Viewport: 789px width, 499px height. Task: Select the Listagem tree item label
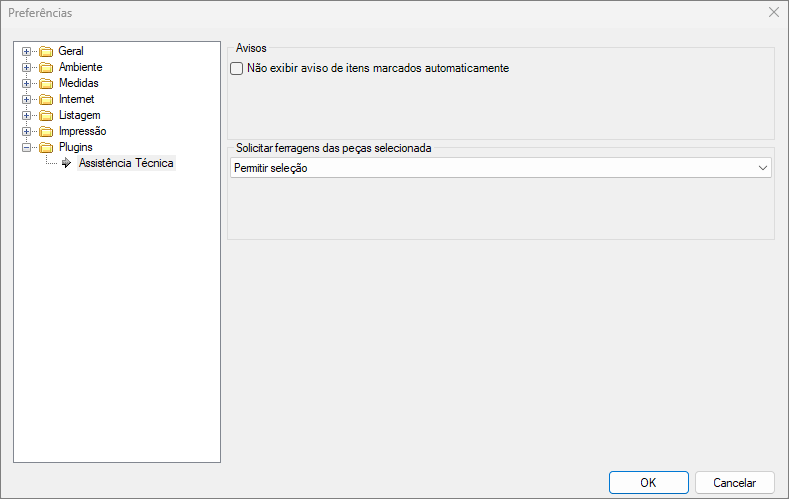tap(79, 115)
